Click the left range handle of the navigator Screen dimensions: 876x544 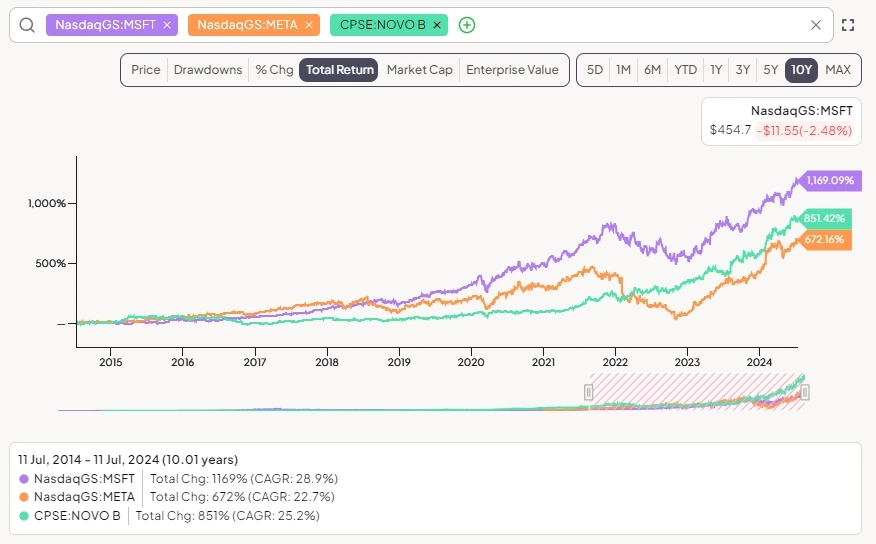pyautogui.click(x=588, y=393)
